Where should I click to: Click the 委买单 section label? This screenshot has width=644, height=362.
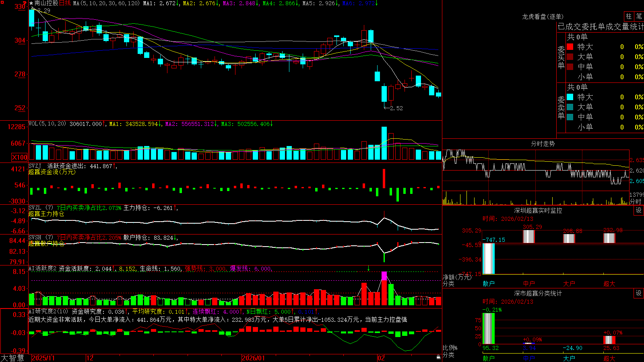[x=561, y=57]
